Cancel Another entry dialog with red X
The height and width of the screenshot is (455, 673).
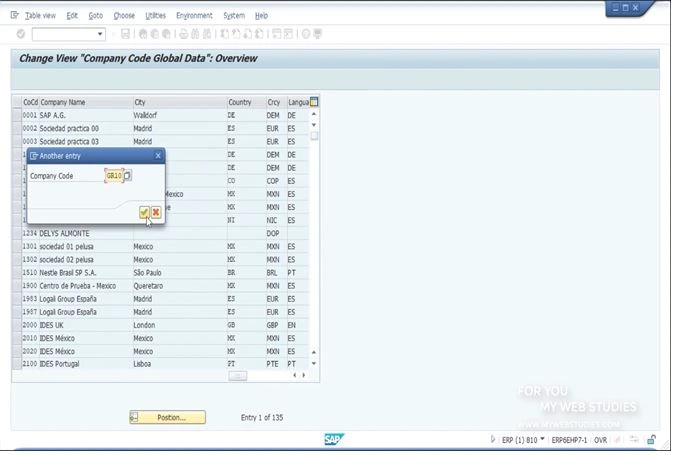tap(156, 212)
